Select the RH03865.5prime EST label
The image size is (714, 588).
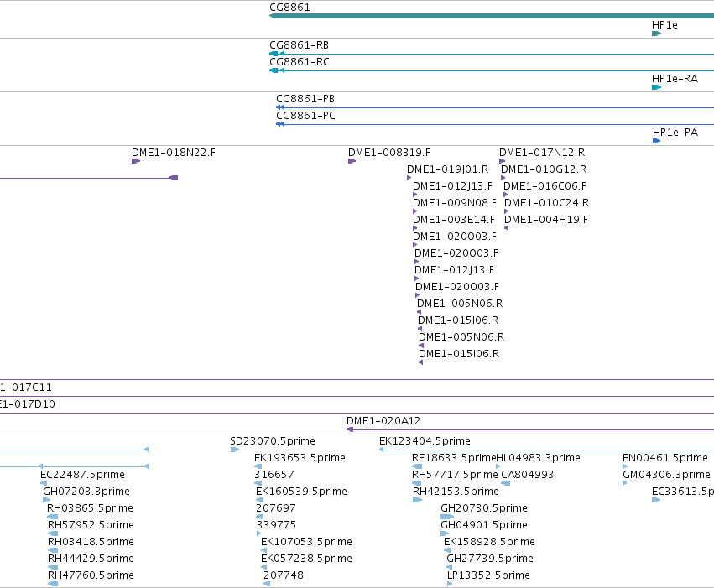90,508
